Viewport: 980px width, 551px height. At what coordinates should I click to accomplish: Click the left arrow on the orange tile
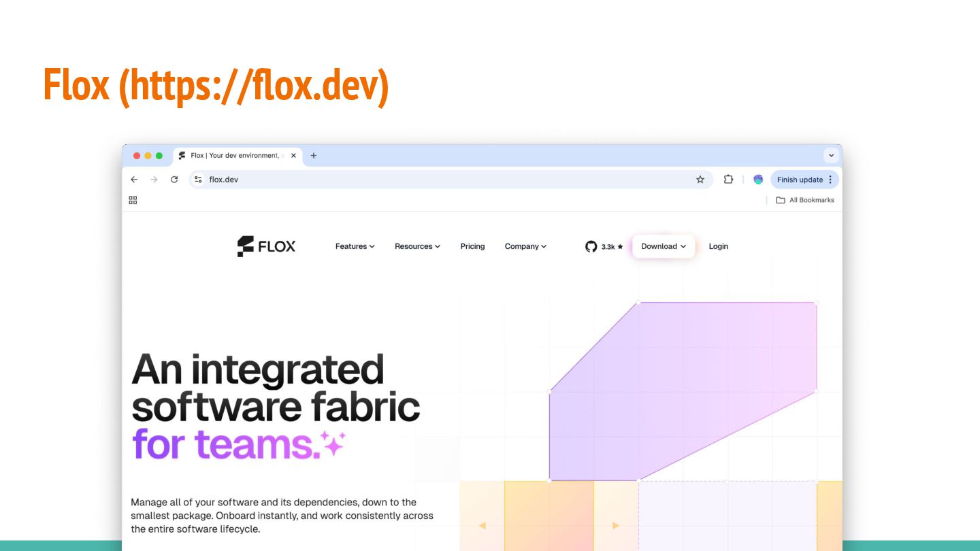click(482, 525)
